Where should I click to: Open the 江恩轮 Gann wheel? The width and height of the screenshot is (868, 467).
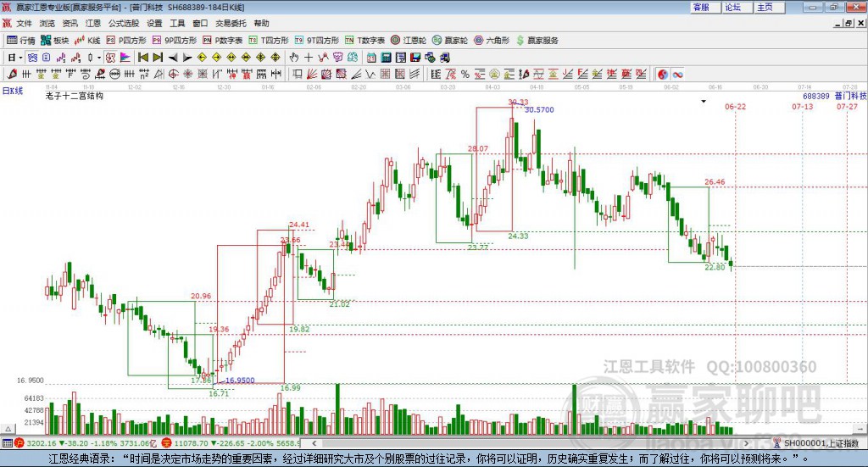[409, 41]
